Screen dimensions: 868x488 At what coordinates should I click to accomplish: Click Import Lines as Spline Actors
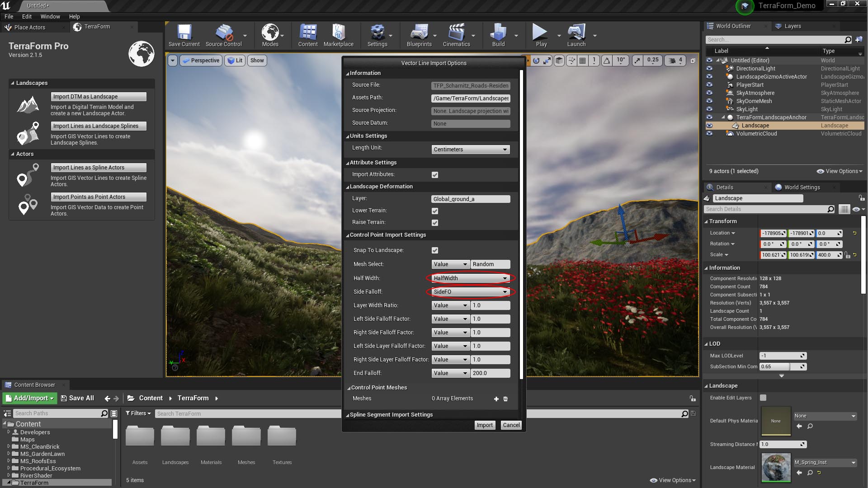point(99,168)
